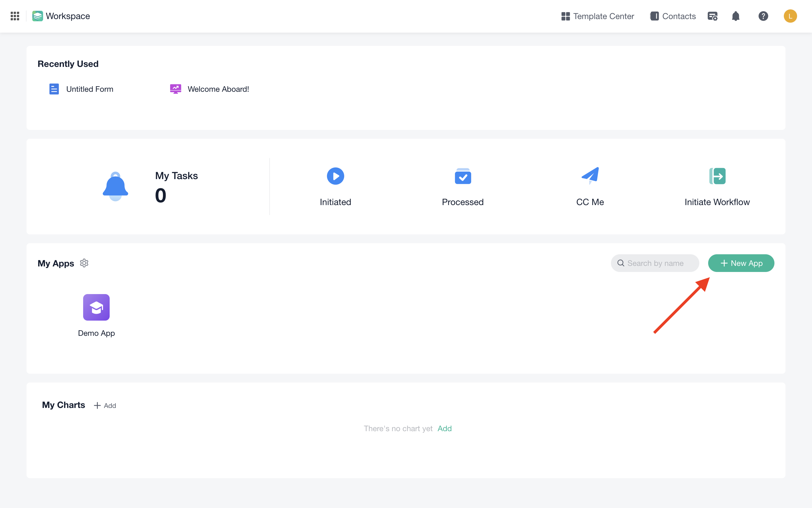Open the help question mark icon

[x=763, y=16]
